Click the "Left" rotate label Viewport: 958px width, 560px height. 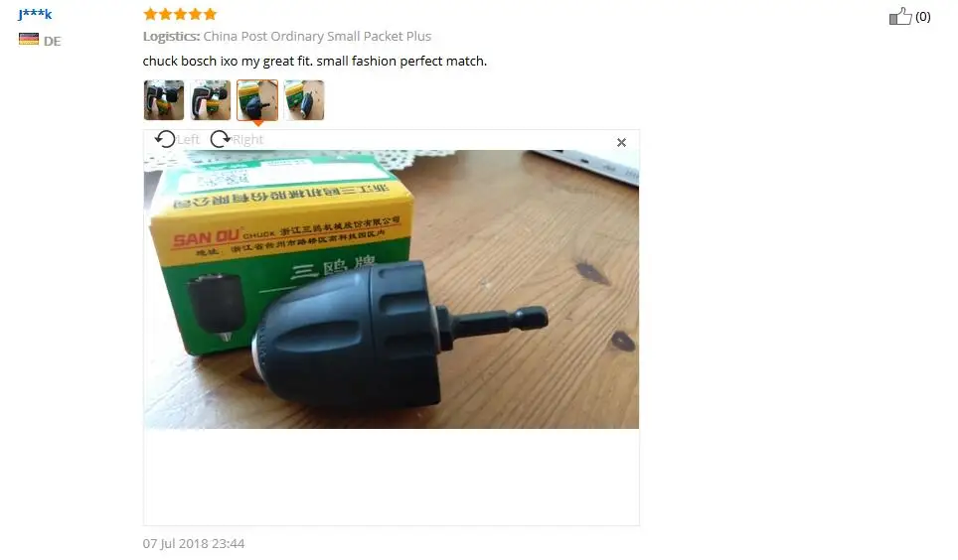(x=188, y=140)
